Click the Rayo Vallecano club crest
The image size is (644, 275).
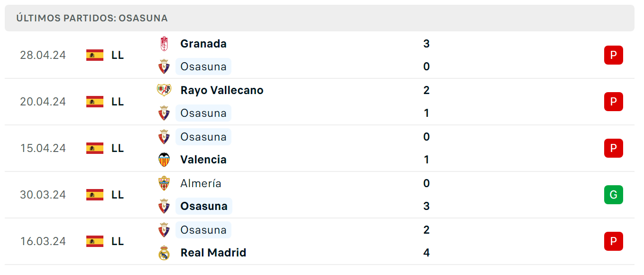click(164, 90)
